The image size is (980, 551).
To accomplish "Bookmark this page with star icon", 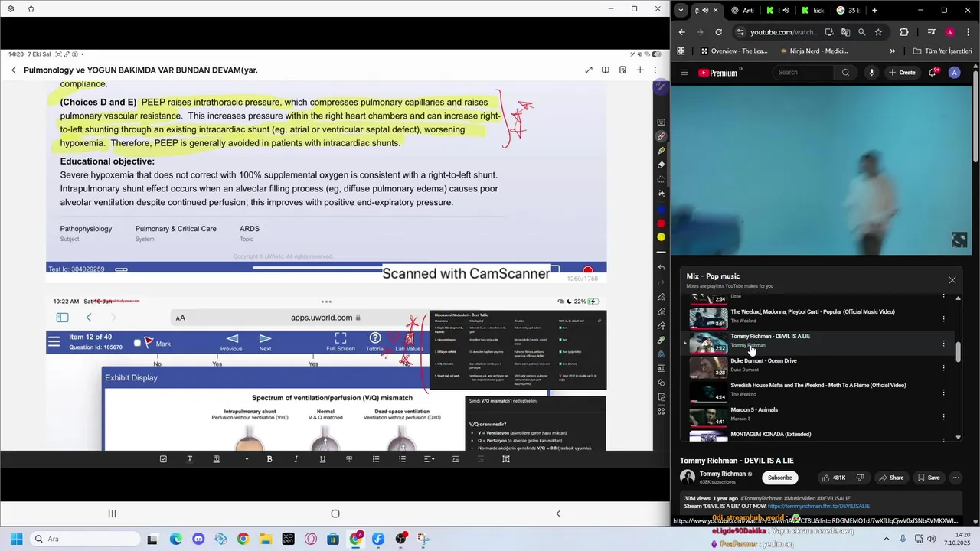I will pos(878,32).
